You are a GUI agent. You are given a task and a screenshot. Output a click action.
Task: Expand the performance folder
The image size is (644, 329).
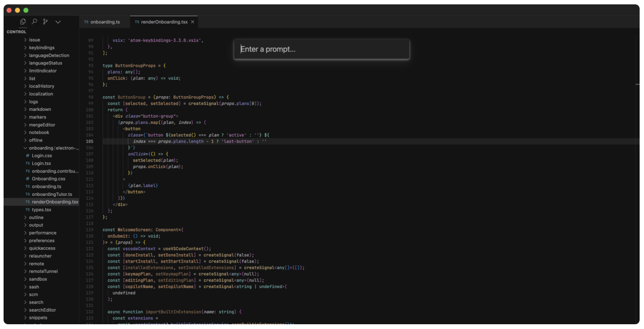pos(43,233)
